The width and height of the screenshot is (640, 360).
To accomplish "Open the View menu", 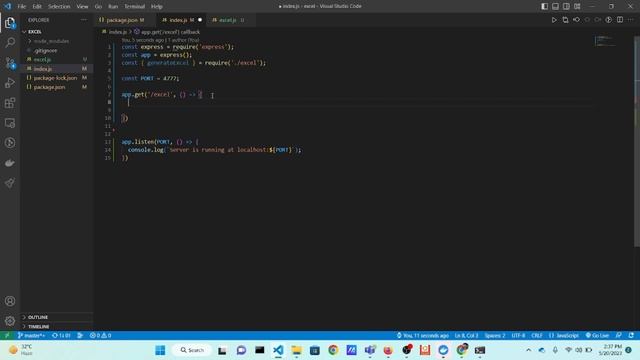I will [x=82, y=7].
